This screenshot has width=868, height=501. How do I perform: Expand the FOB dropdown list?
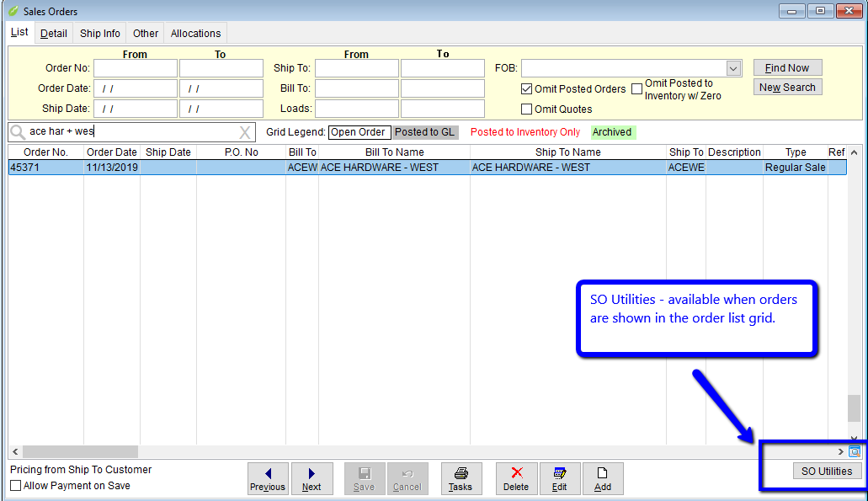(x=733, y=68)
